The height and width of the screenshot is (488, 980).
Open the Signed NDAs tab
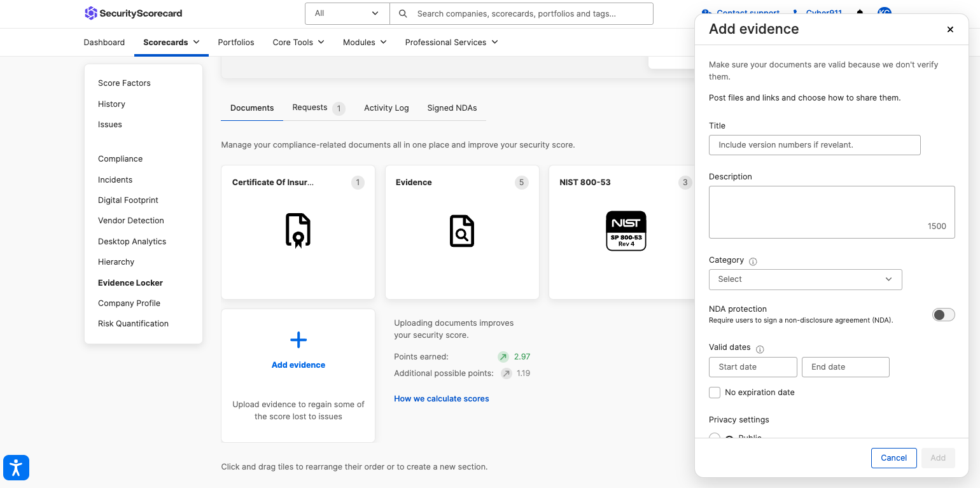point(452,108)
